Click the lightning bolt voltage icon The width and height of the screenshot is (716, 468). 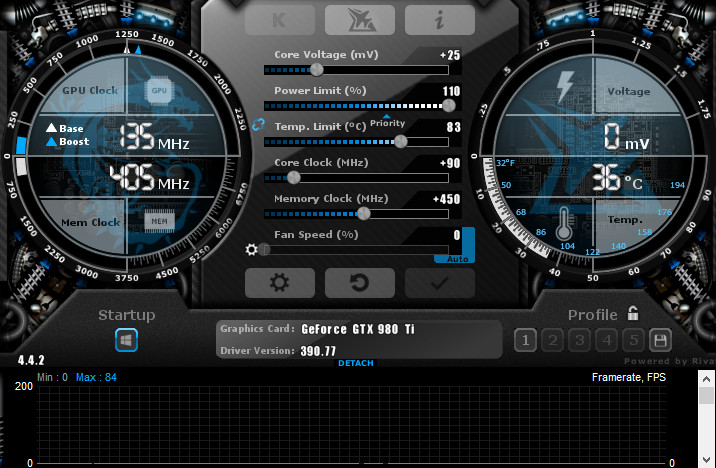coord(564,87)
